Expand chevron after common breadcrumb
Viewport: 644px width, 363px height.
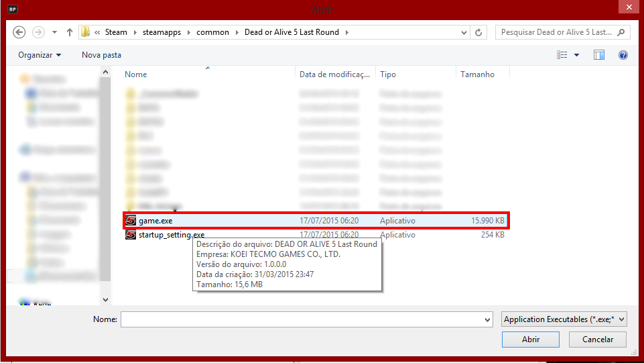coord(237,32)
